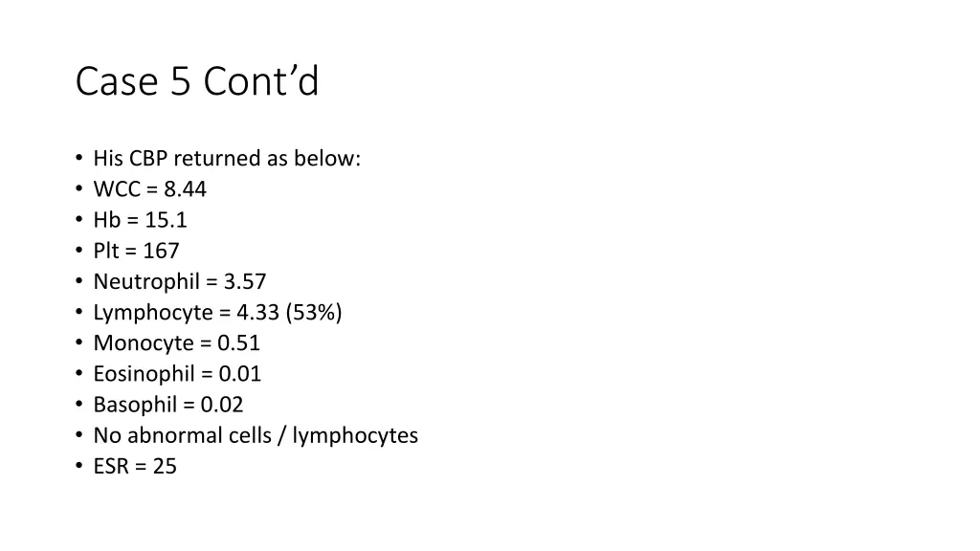Click the word 'Monocyte'
The height and width of the screenshot is (551, 980).
[144, 343]
